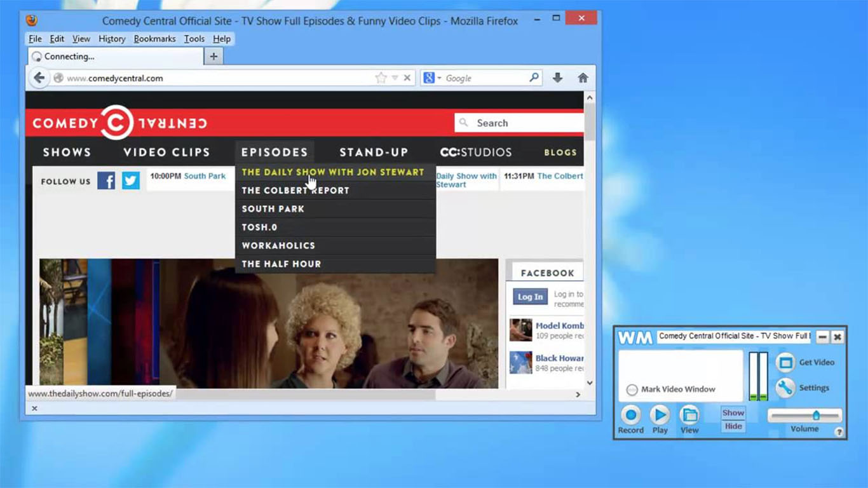Open the Tools menu
The width and height of the screenshot is (868, 488).
coord(194,39)
